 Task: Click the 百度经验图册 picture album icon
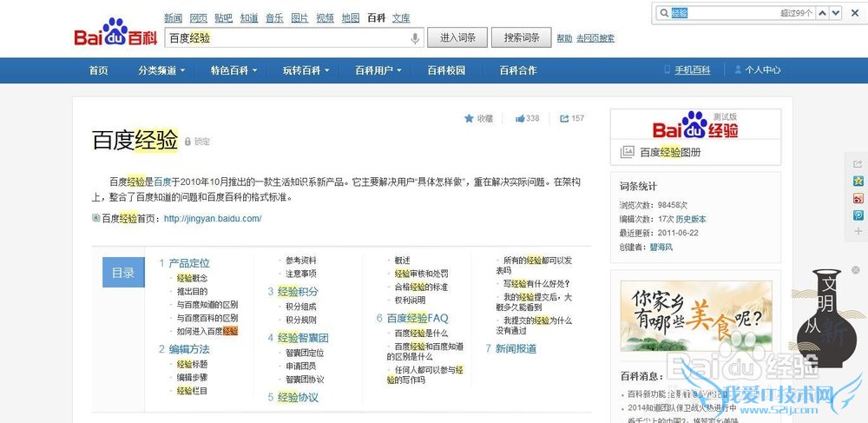(627, 152)
